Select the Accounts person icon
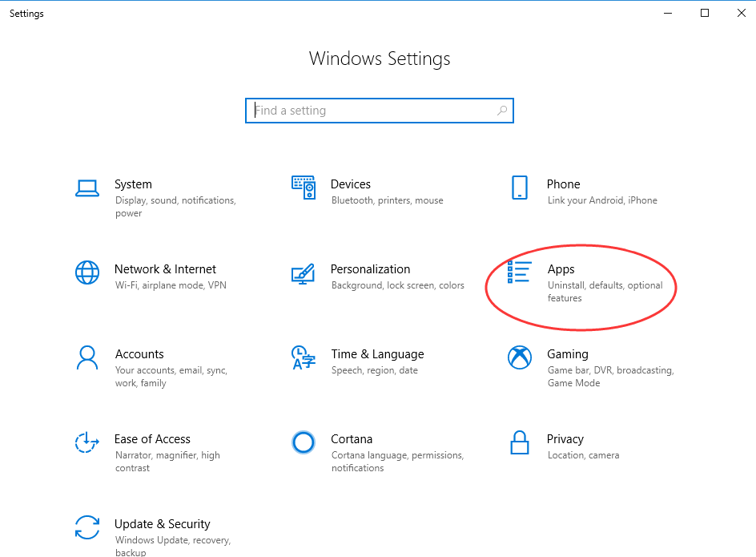Screen dimensions: 756x557 [87, 357]
